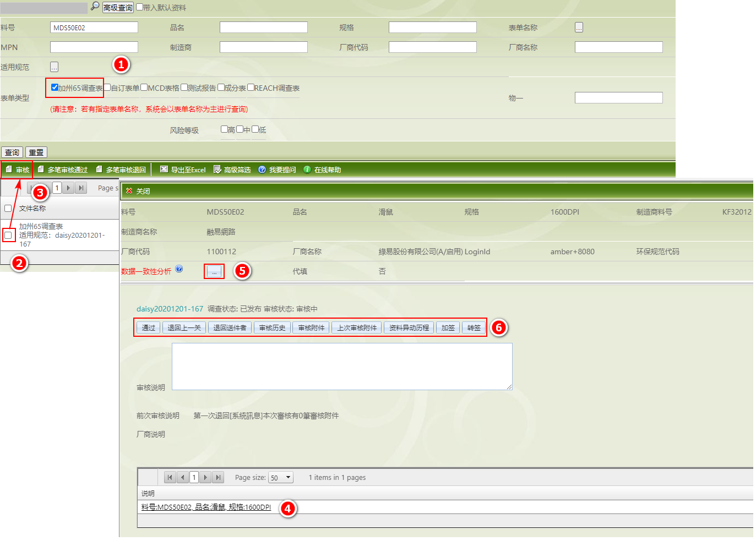The image size is (756, 541).
Task: Open 资料异动历程 button
Action: (x=409, y=327)
